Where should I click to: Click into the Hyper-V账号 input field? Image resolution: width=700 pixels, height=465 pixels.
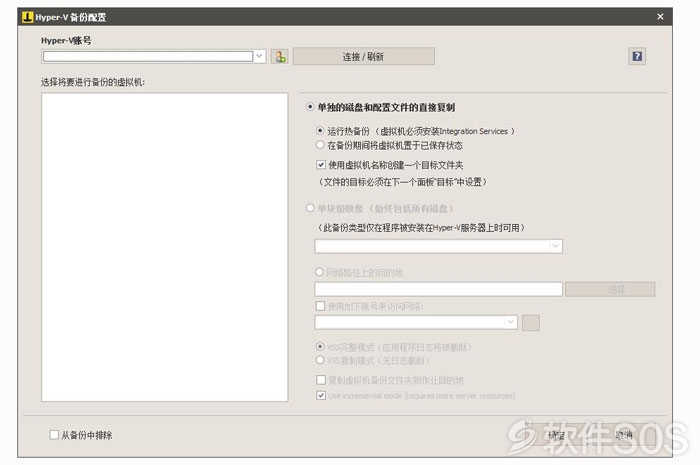pyautogui.click(x=148, y=56)
